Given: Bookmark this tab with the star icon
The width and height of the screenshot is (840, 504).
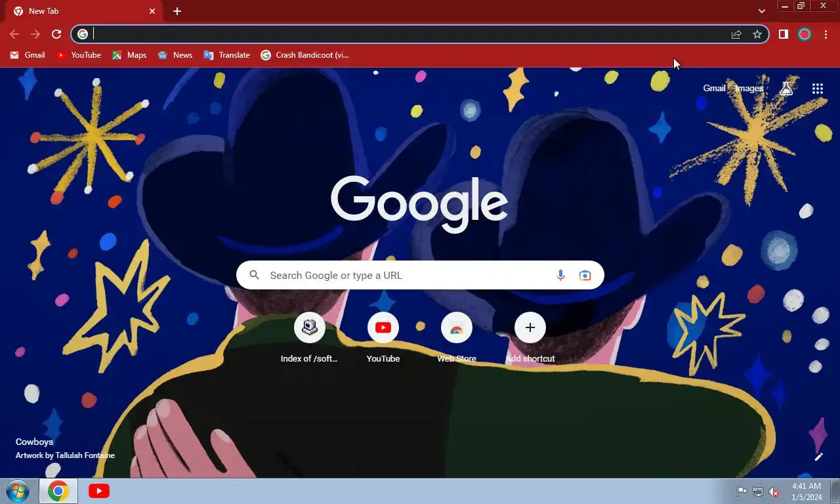Looking at the screenshot, I should click(757, 34).
